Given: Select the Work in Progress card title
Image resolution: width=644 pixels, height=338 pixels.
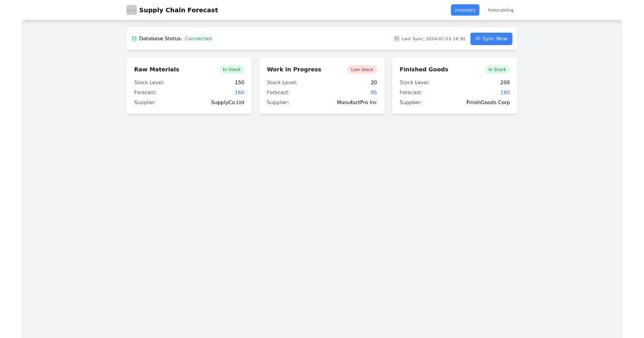Looking at the screenshot, I should coord(294,69).
